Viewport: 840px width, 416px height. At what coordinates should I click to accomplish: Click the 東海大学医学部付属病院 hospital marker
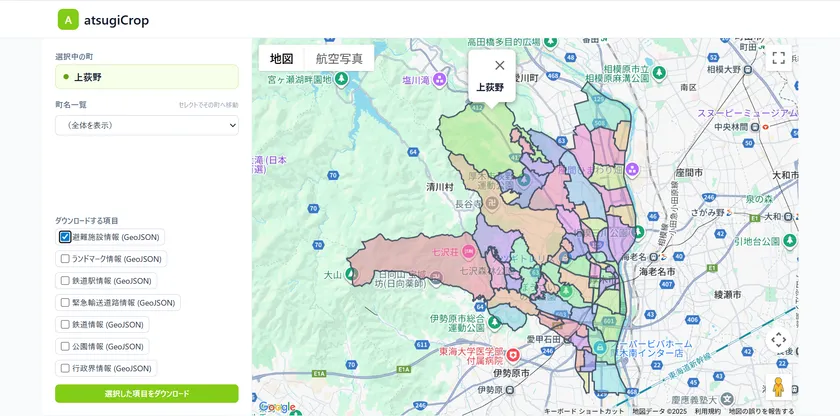(513, 354)
